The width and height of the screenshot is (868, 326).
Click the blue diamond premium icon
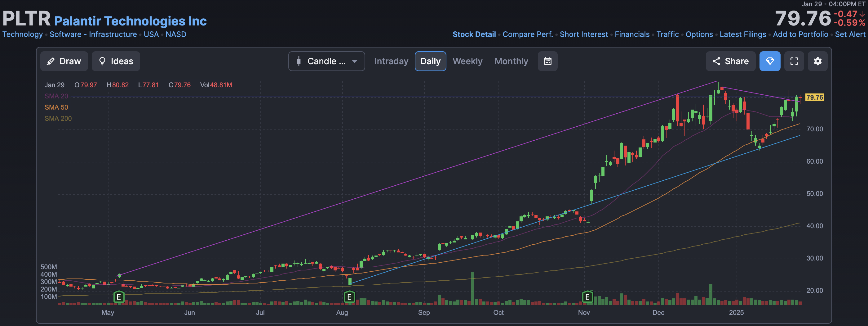pos(770,61)
